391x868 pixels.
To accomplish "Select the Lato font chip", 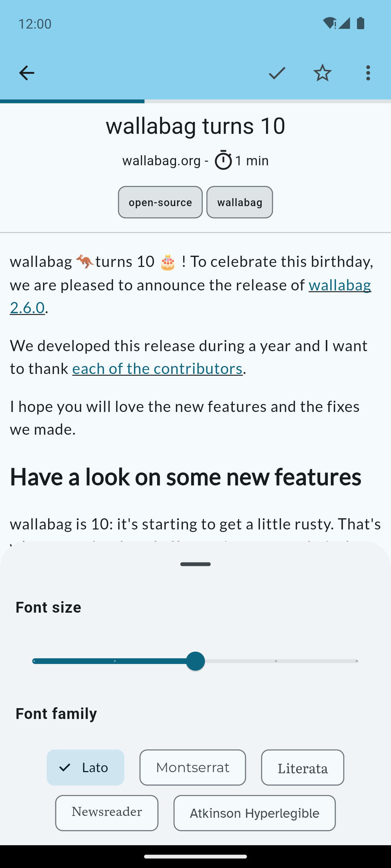I will pyautogui.click(x=85, y=767).
